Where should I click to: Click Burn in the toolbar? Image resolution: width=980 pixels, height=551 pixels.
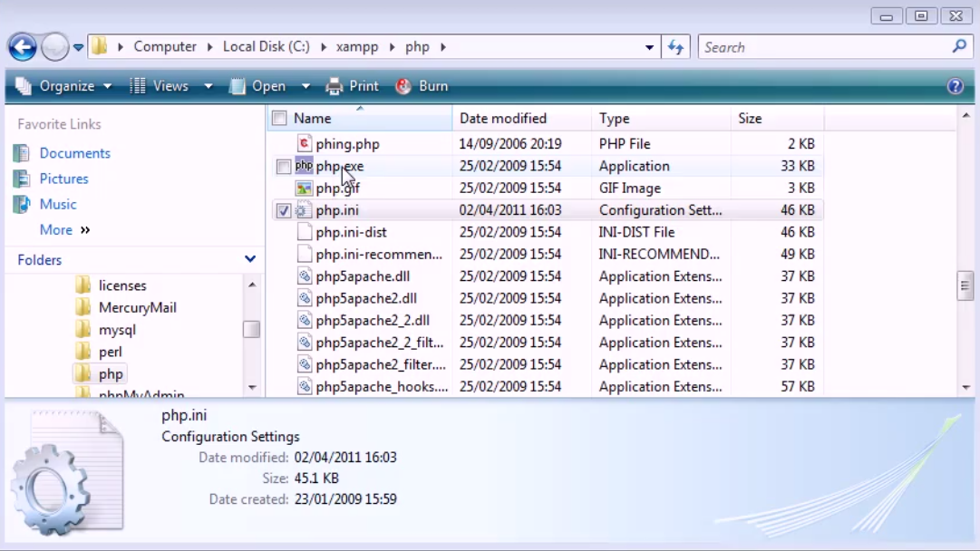pos(422,86)
